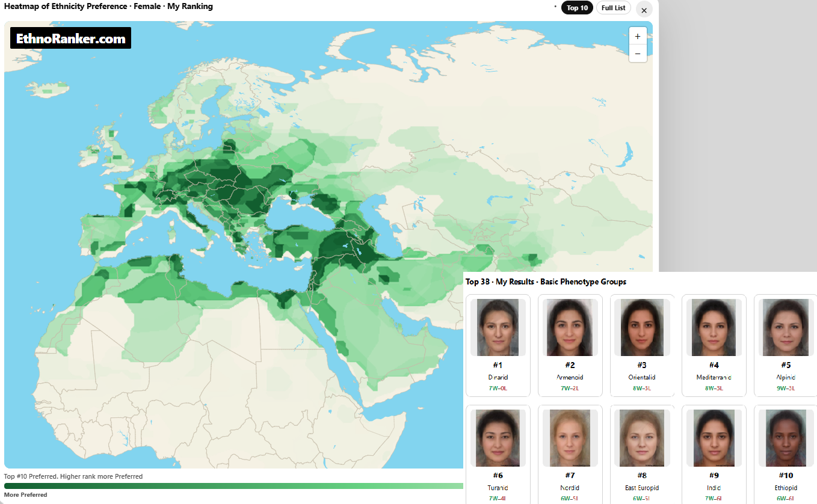This screenshot has width=817, height=504.
Task: Click the Heatmap of Ethnicity Preference title
Action: (108, 7)
